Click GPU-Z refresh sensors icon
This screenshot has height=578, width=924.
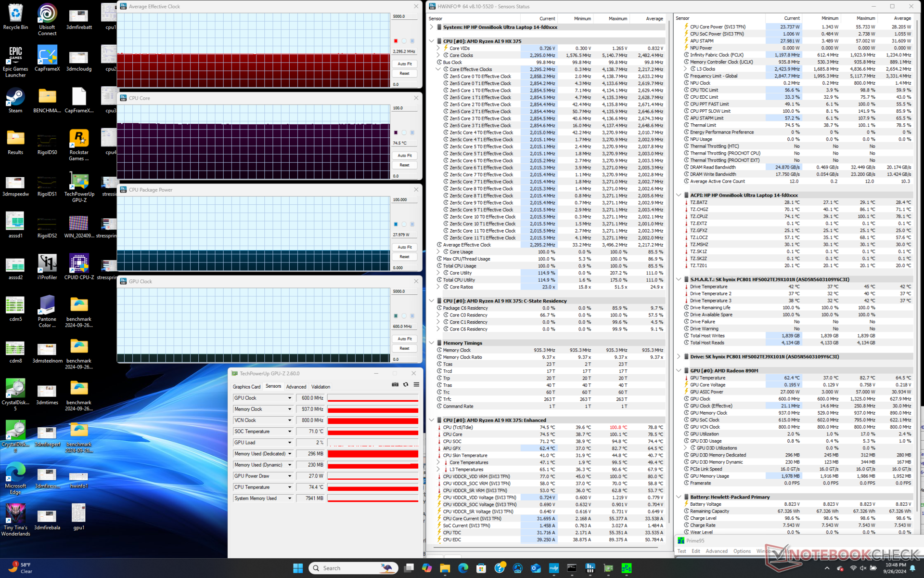pos(406,384)
